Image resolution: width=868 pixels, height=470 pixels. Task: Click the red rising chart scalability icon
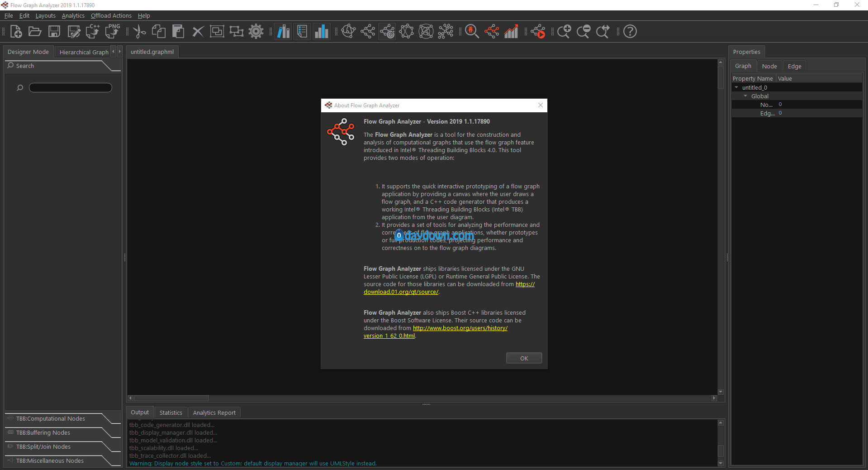tap(511, 32)
